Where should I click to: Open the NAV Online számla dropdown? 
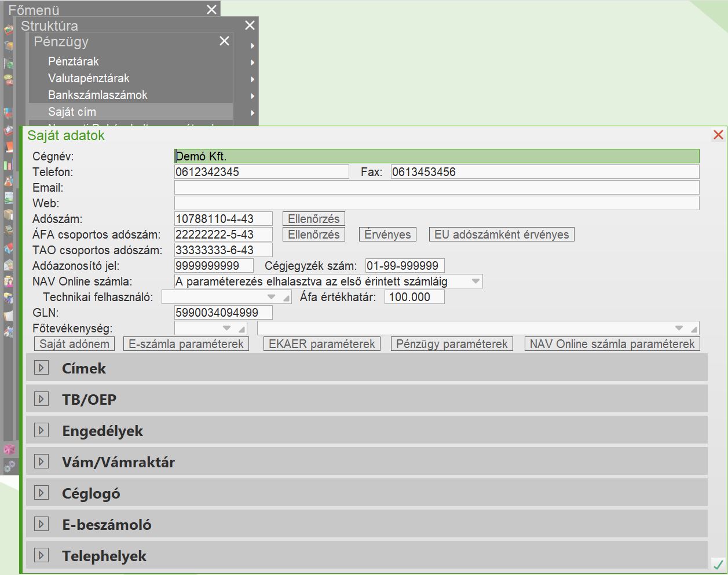(x=475, y=281)
